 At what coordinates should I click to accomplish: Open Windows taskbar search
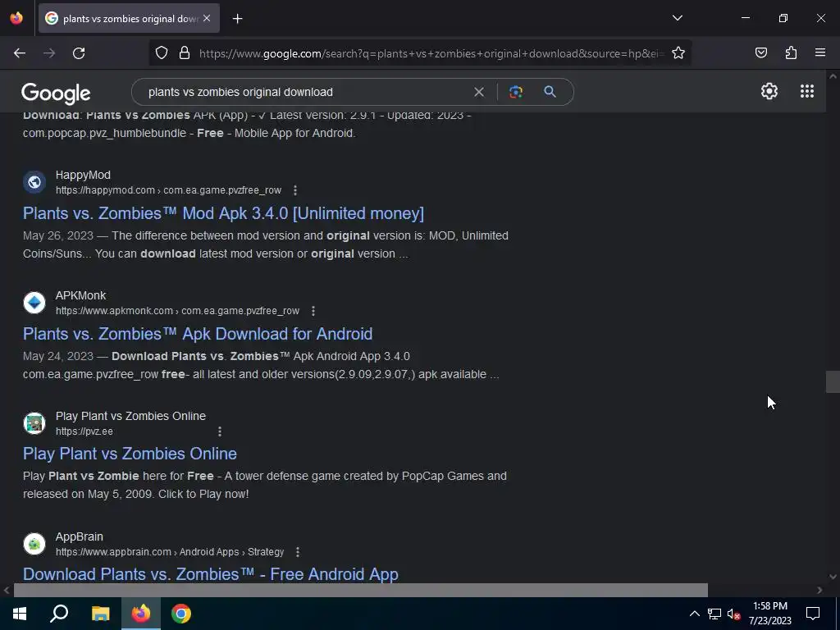tap(59, 614)
